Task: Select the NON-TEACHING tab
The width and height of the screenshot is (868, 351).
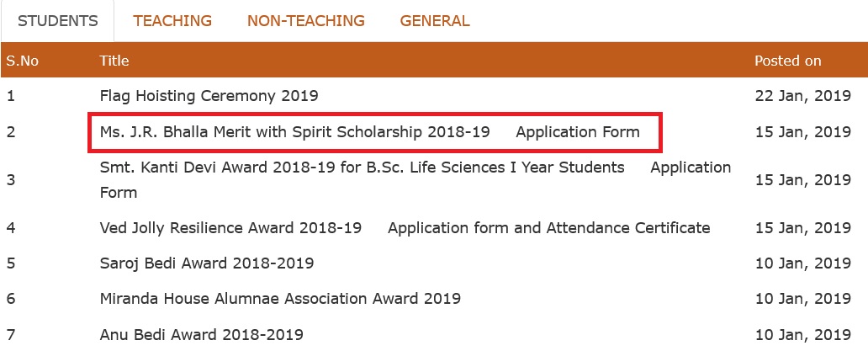Action: pos(305,21)
